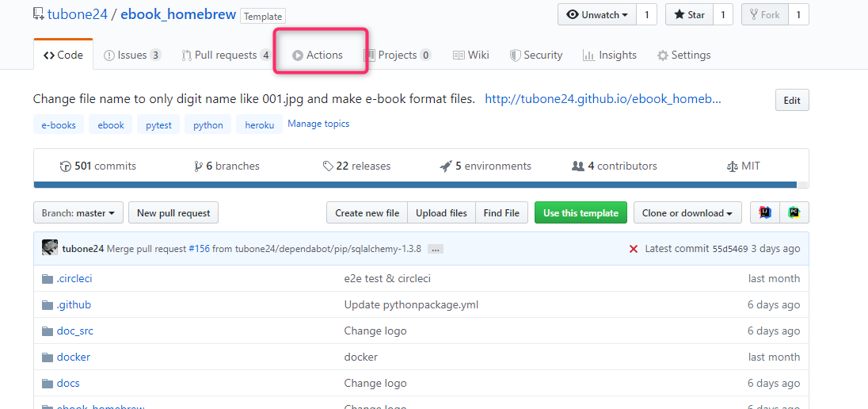Expand the Unwatch dropdown
Screen dimensions: 868x409
pos(597,15)
